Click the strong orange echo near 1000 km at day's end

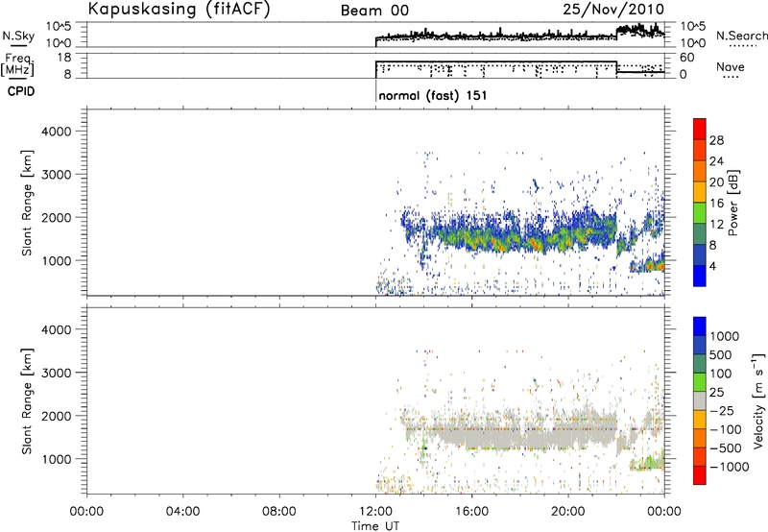tap(654, 266)
